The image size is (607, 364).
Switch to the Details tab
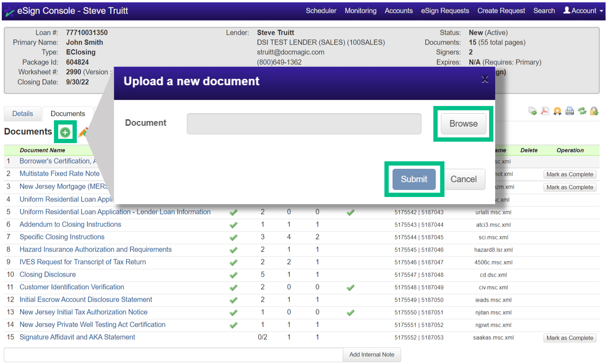tap(23, 113)
